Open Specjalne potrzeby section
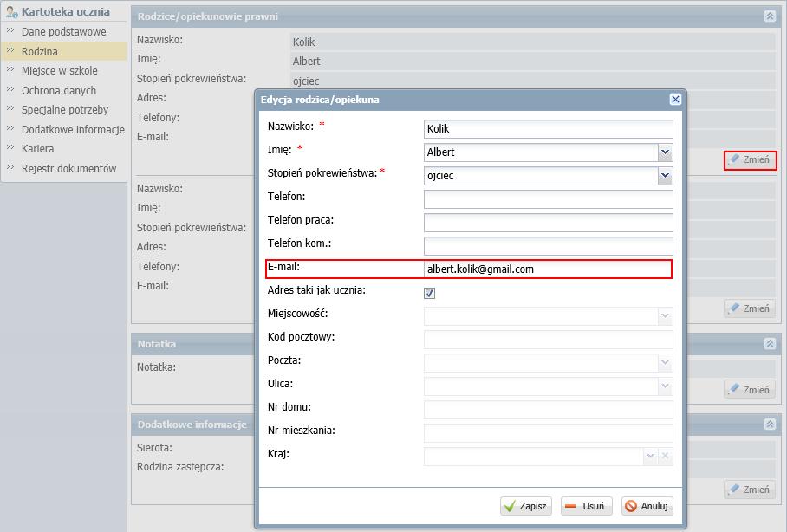The width and height of the screenshot is (787, 532). tap(65, 110)
